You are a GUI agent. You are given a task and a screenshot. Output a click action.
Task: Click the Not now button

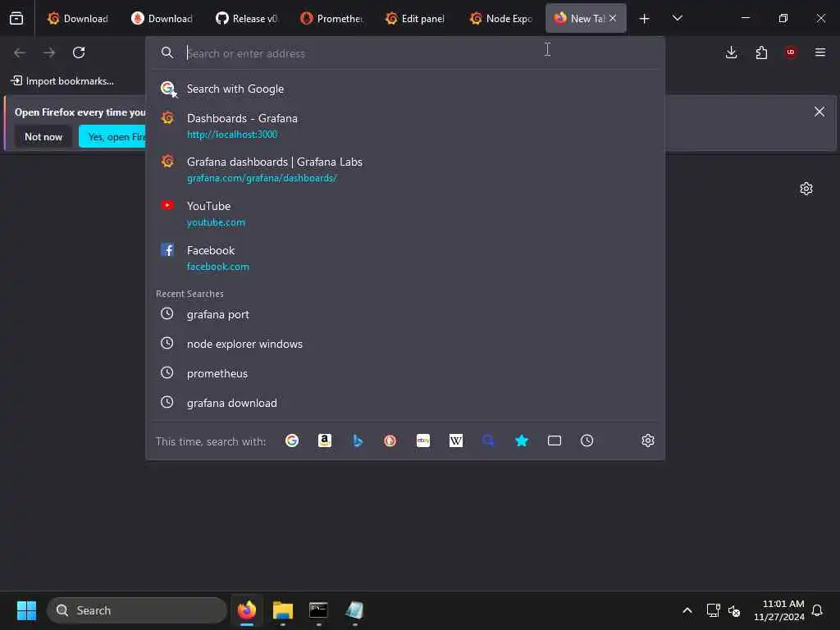click(43, 137)
